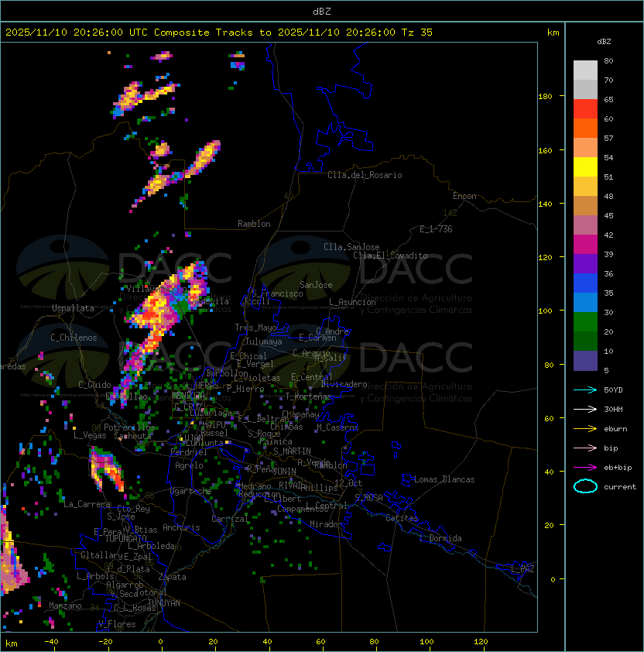Click the TUPUNGATO map label
The image size is (644, 652).
(x=125, y=538)
